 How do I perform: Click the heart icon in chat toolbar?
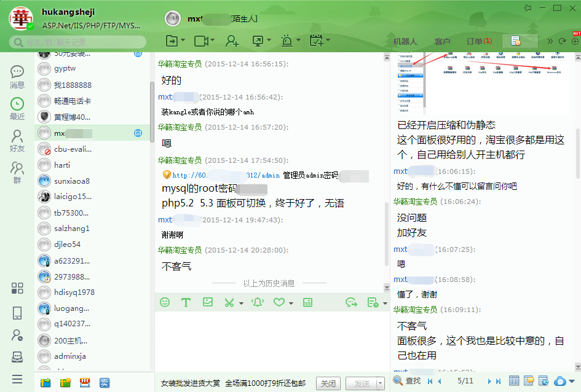coord(279,302)
